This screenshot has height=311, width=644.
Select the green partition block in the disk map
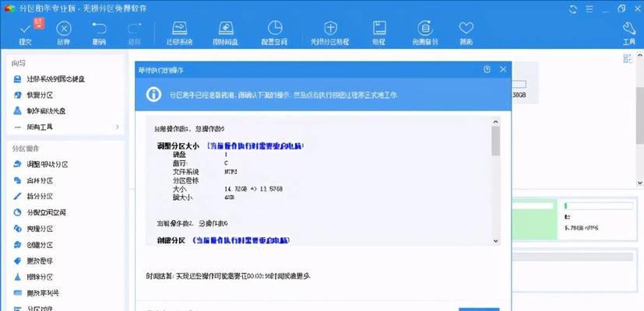534,219
